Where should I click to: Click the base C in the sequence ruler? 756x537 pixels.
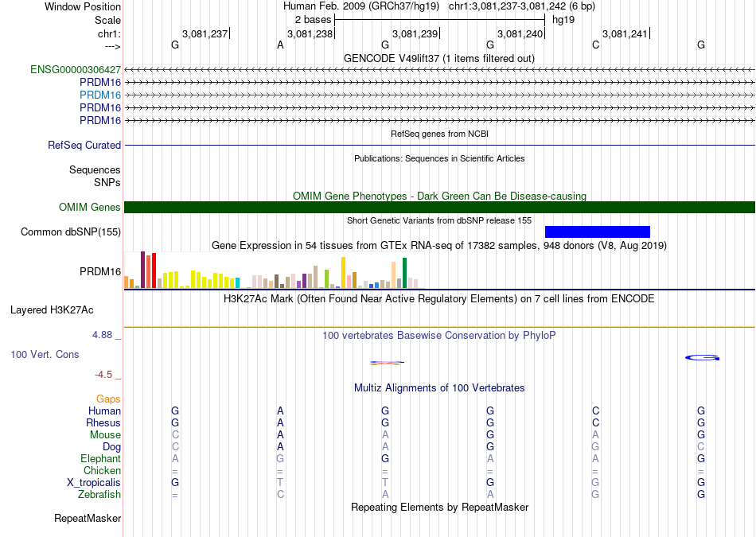(x=595, y=45)
